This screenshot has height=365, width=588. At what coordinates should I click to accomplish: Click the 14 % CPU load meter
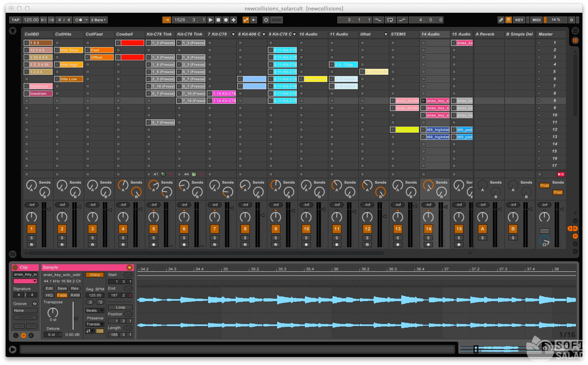pos(555,20)
